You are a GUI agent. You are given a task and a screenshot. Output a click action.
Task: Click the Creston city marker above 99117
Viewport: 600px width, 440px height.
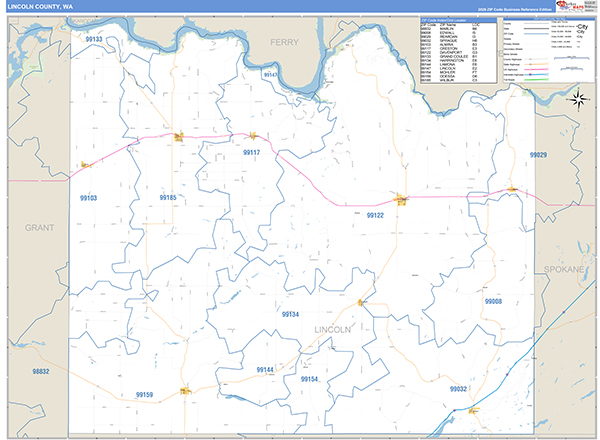(x=253, y=136)
